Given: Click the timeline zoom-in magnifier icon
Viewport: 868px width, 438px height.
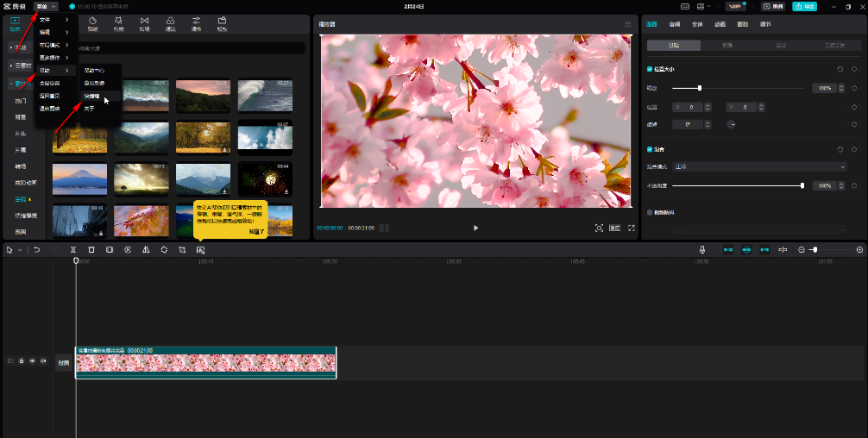Looking at the screenshot, I should coord(859,249).
